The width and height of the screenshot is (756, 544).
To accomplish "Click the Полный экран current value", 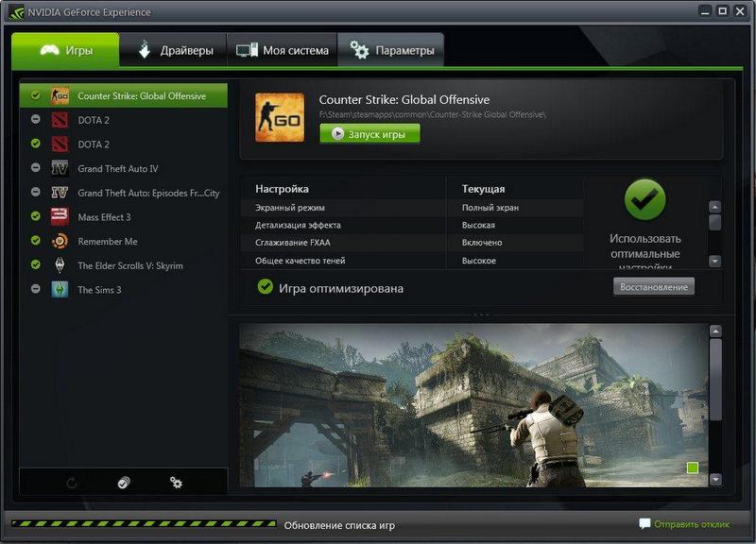I will pos(490,208).
